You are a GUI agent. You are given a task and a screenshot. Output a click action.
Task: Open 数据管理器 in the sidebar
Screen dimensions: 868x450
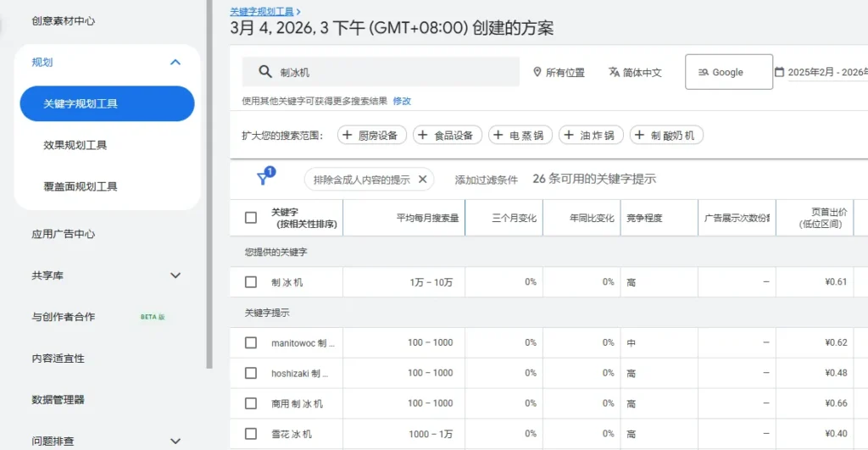tap(58, 400)
